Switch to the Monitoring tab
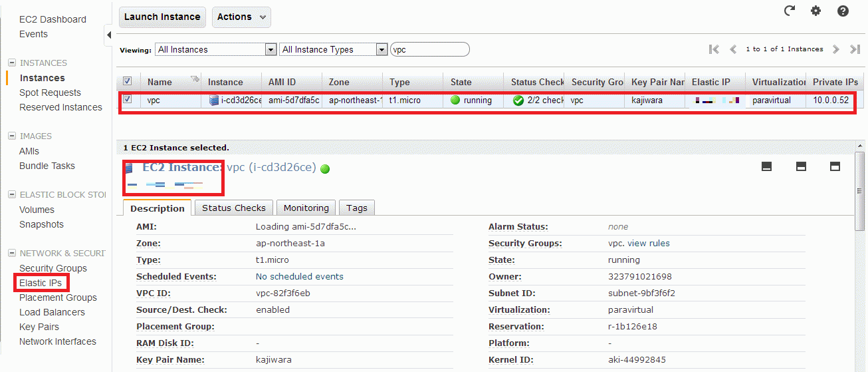The height and width of the screenshot is (372, 868). [x=306, y=208]
